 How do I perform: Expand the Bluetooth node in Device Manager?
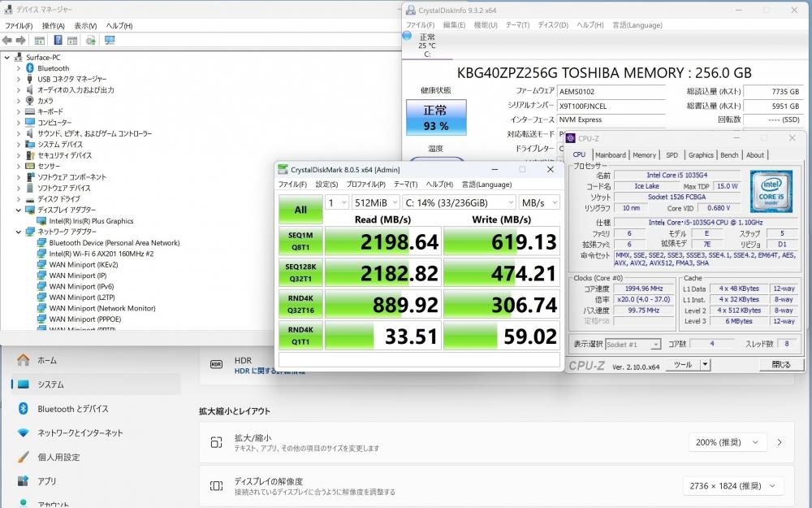tap(18, 68)
